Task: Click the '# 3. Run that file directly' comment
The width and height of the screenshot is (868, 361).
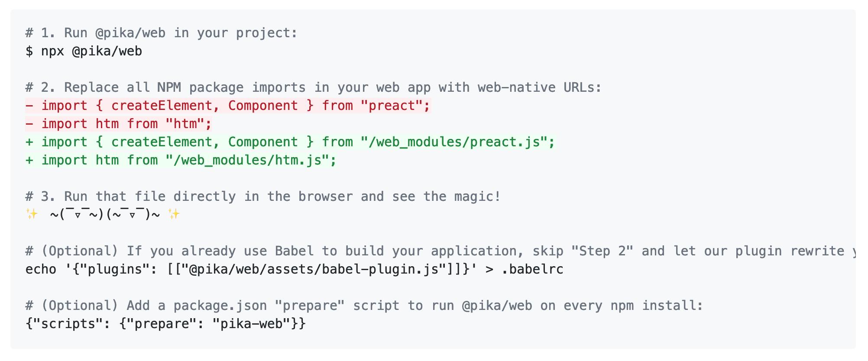Action: [263, 197]
